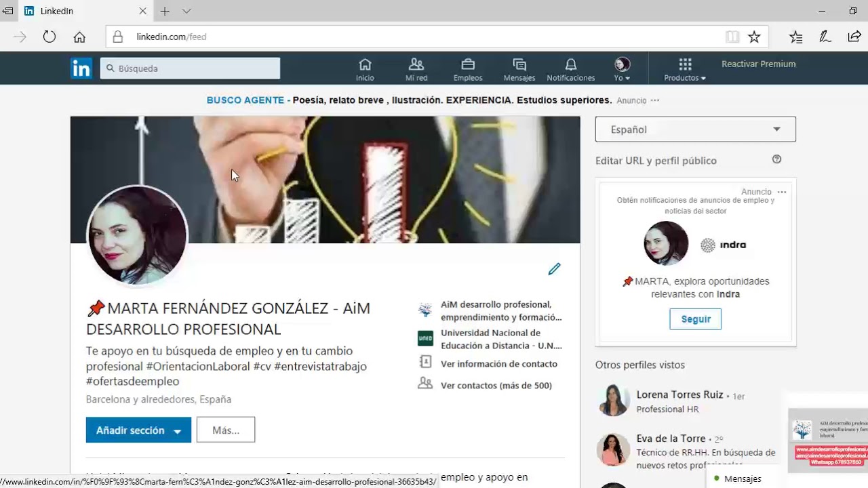The image size is (868, 488).
Task: Click help question mark icon beside public profile
Action: [777, 159]
